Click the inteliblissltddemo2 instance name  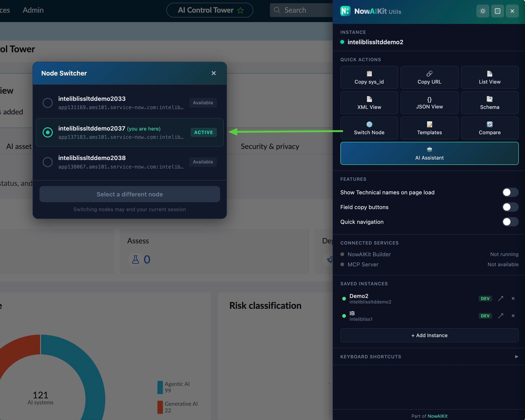coord(375,42)
